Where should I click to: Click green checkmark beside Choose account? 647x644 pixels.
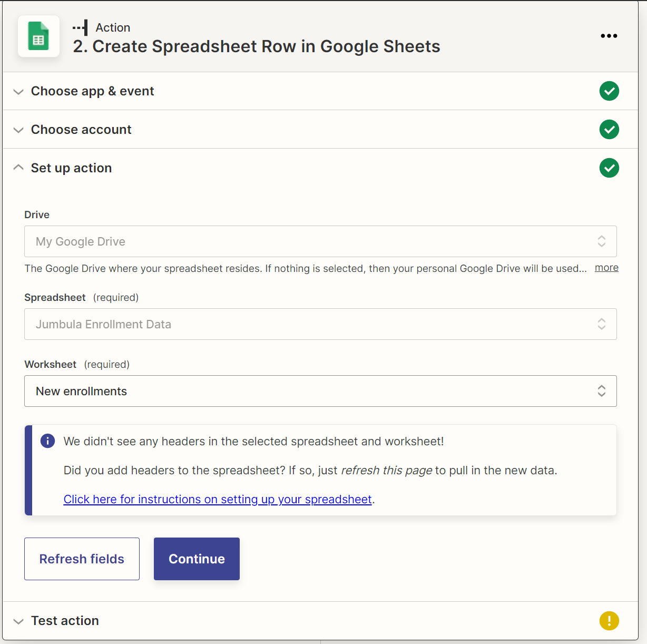[x=609, y=130]
